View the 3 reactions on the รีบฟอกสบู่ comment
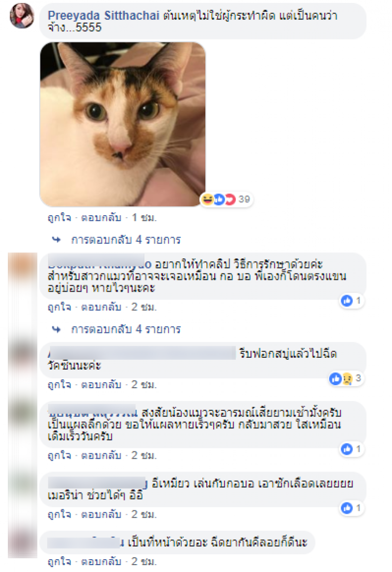This screenshot has width=392, height=572. (346, 379)
